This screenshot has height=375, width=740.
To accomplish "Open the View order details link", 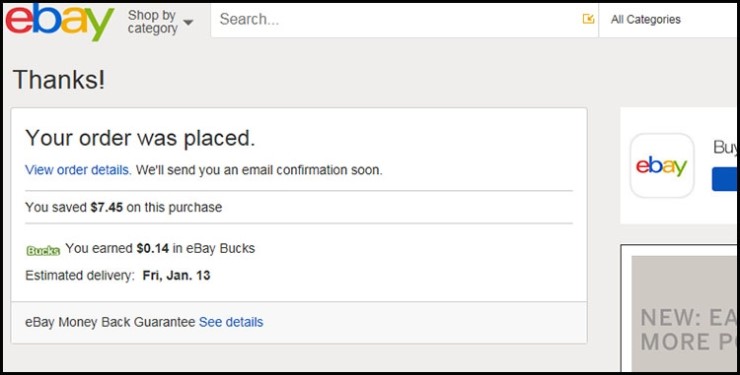I will pyautogui.click(x=78, y=170).
